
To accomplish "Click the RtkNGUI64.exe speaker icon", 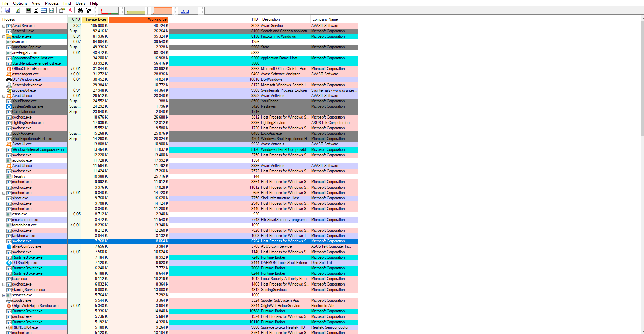I will click(9, 327).
